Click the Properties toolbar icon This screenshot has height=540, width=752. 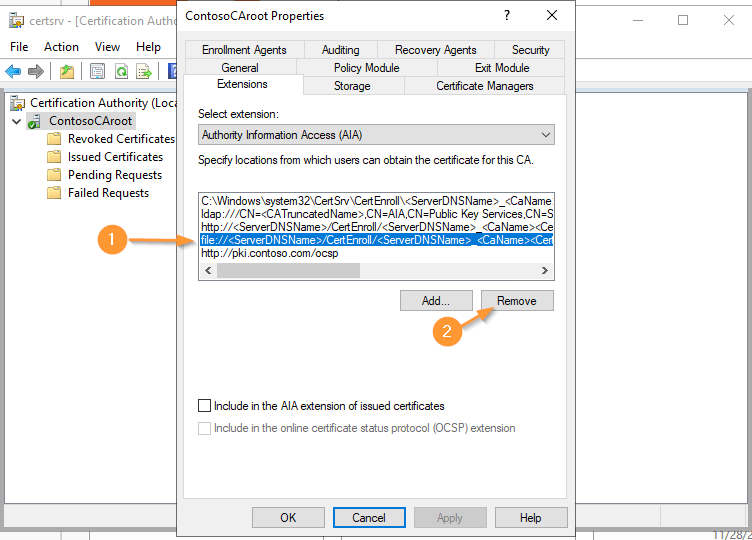97,72
